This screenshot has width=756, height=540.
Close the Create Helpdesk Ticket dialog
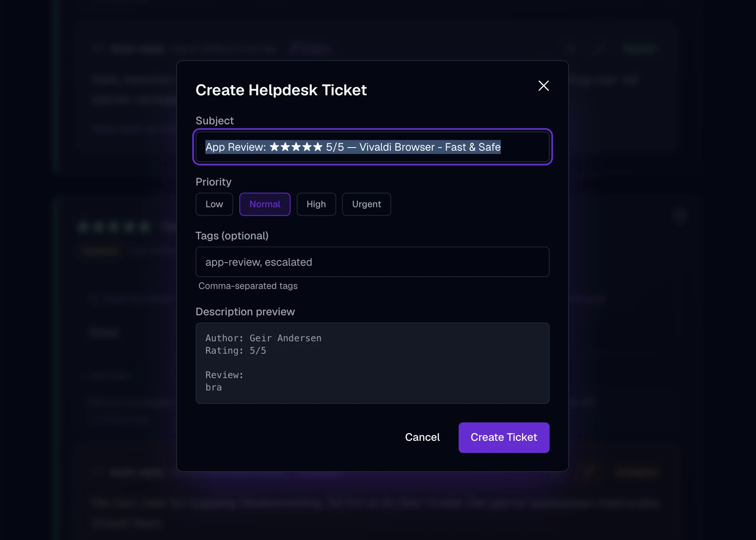pos(543,86)
